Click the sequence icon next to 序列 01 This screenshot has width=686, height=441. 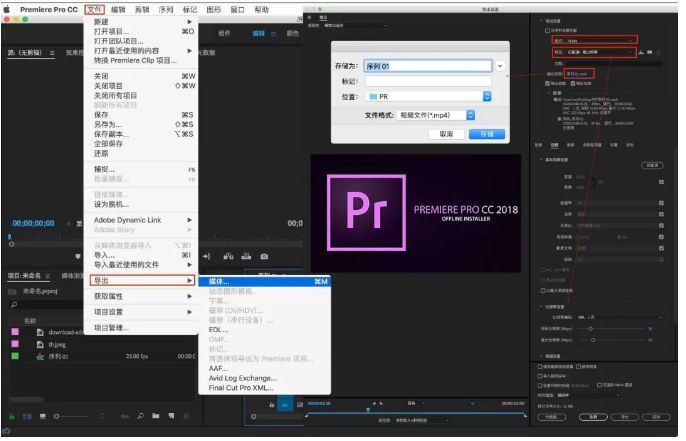coord(40,357)
